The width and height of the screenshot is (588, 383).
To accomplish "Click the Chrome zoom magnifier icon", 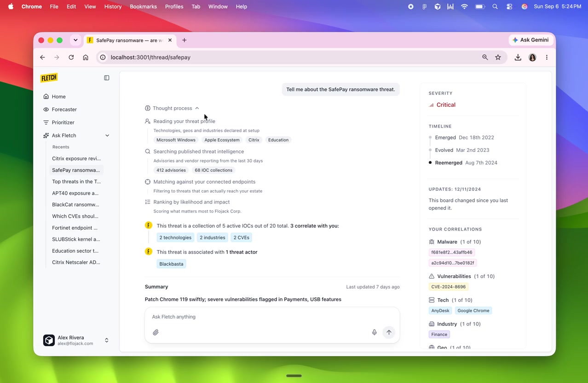I will (x=485, y=58).
